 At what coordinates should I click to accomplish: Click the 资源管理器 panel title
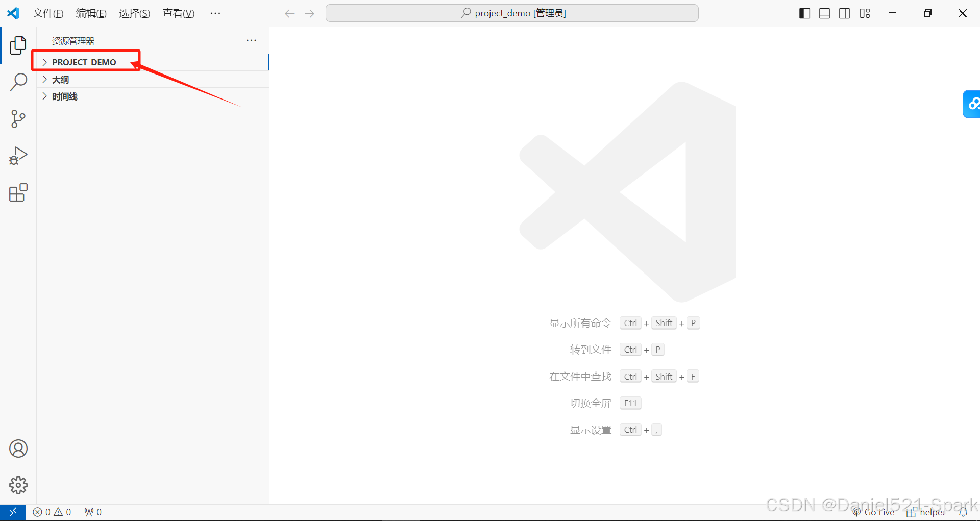tap(73, 41)
